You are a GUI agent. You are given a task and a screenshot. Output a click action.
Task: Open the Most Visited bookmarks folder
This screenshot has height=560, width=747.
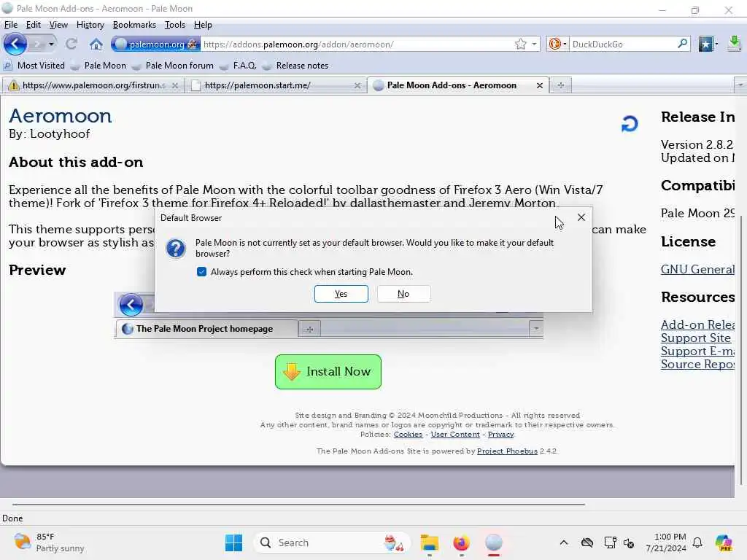click(x=34, y=66)
